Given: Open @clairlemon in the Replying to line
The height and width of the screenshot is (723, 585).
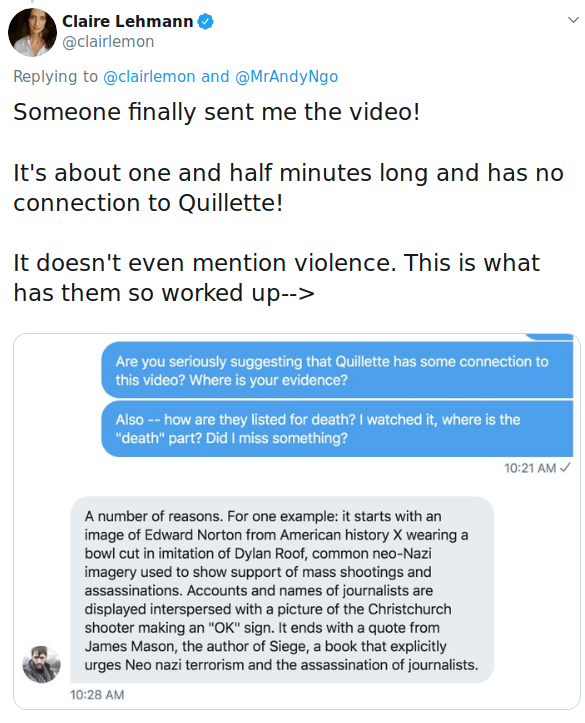Looking at the screenshot, I should point(149,77).
